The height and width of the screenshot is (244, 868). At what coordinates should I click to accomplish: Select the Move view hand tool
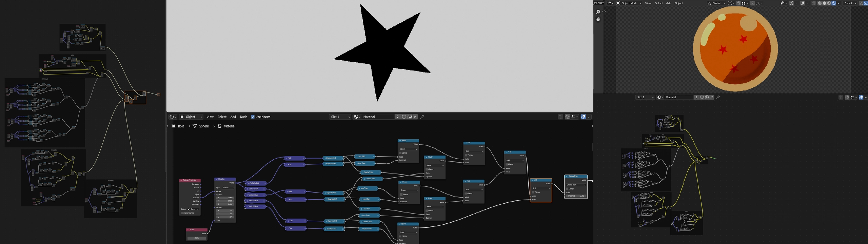point(598,19)
